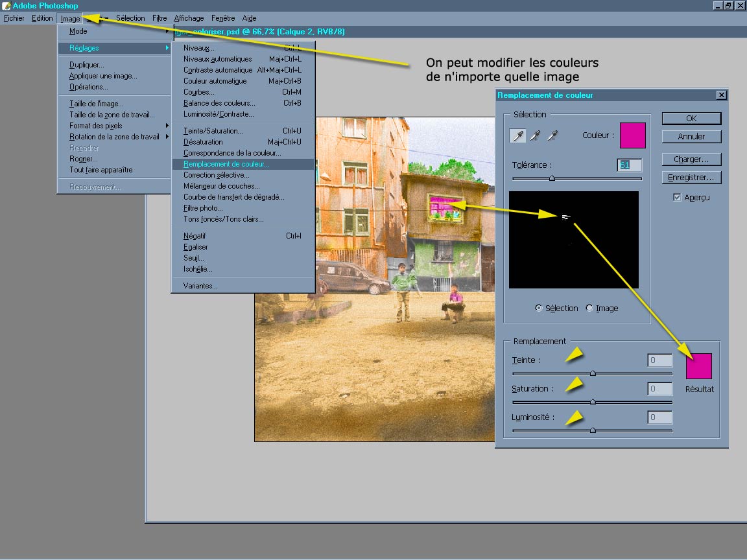Click the Couleur magenta swatch
Viewport: 747px width, 560px height.
click(x=633, y=135)
